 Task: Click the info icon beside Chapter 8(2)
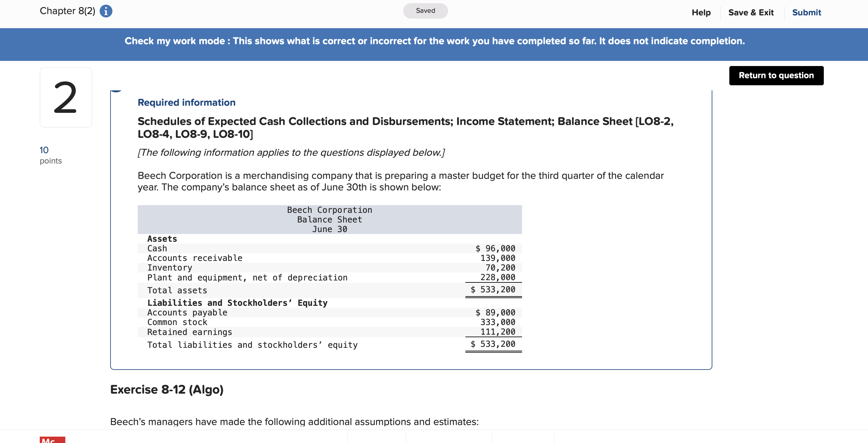[x=106, y=11]
